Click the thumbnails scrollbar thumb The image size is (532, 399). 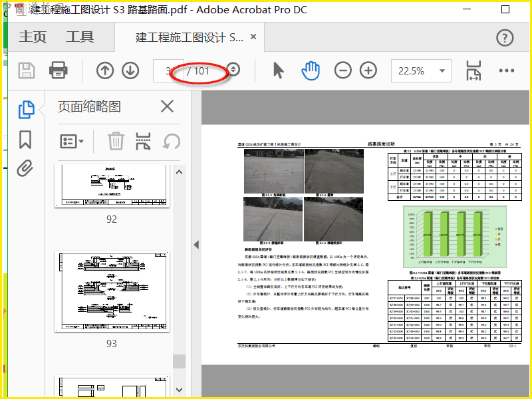pyautogui.click(x=179, y=361)
